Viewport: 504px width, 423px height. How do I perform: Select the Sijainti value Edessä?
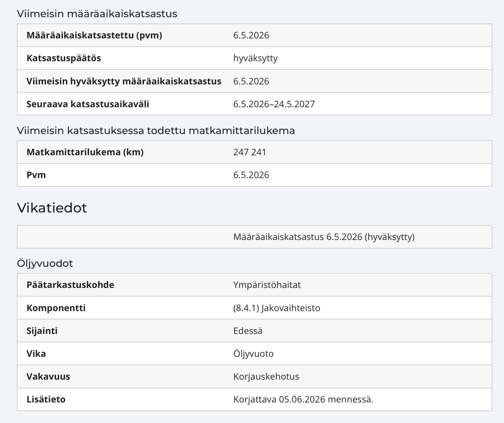coord(248,331)
